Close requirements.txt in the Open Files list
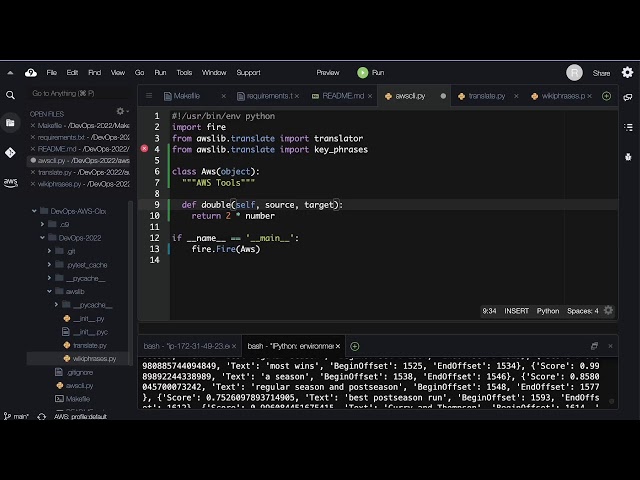 33,137
